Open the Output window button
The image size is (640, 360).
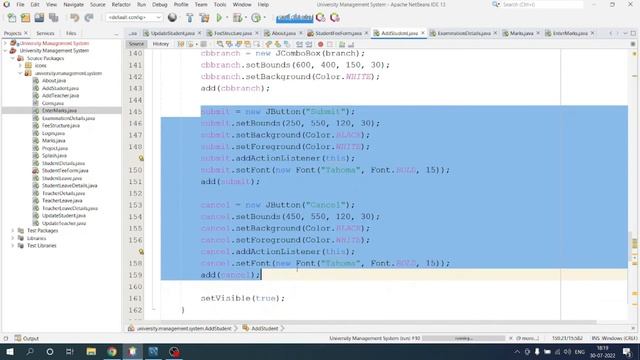click(x=27, y=338)
